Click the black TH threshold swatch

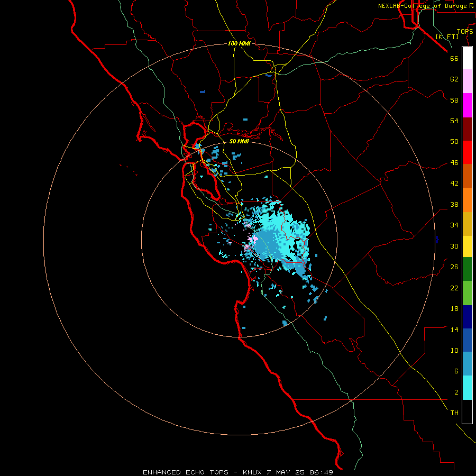click(x=467, y=411)
